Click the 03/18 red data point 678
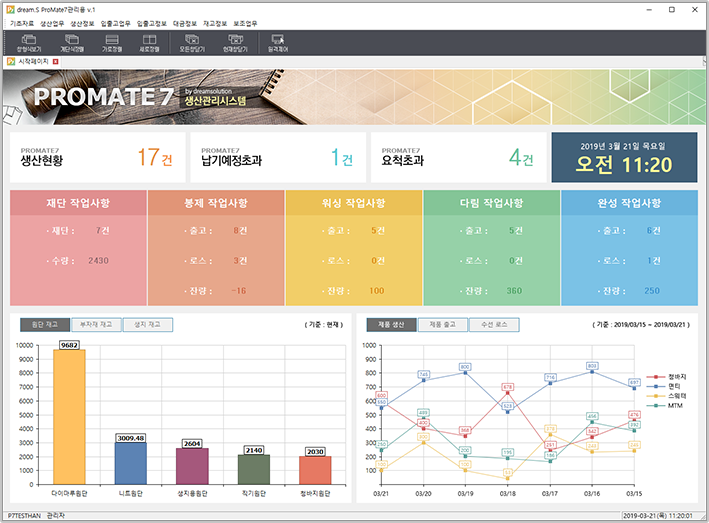 [x=507, y=393]
